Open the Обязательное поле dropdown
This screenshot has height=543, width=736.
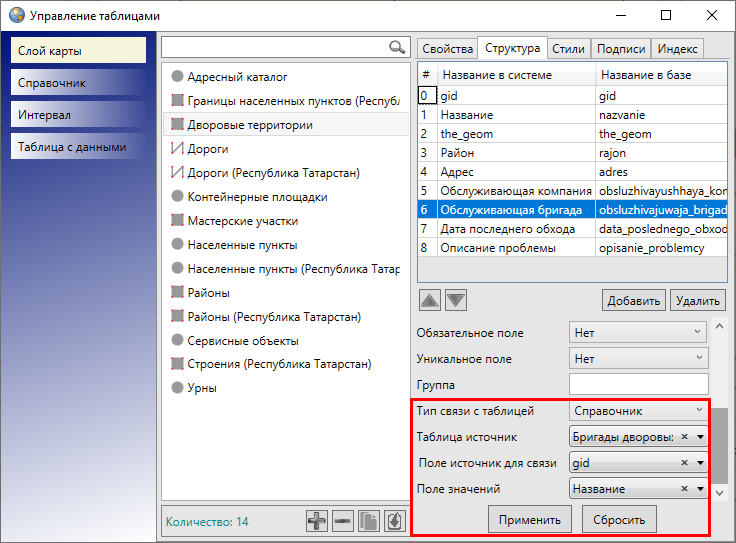638,333
